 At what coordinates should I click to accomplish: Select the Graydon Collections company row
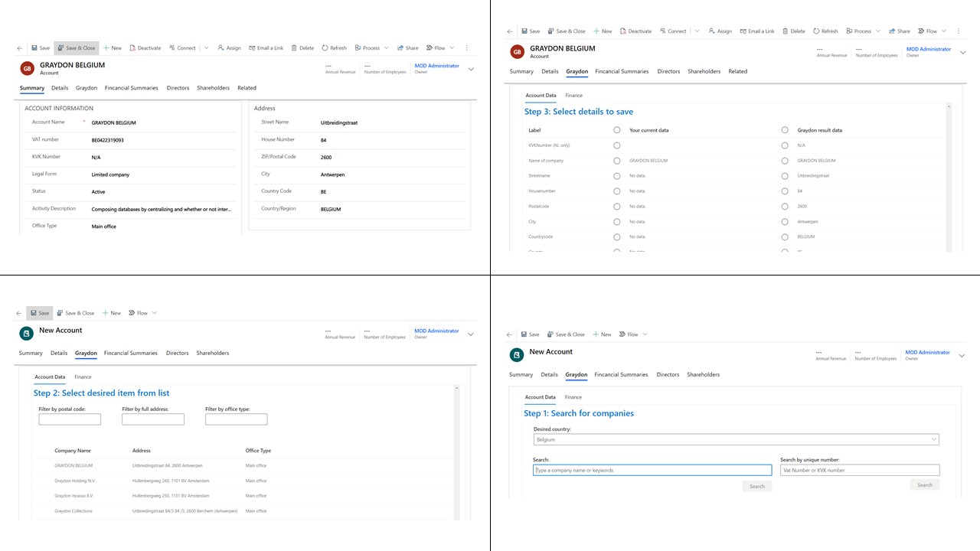pos(242,510)
